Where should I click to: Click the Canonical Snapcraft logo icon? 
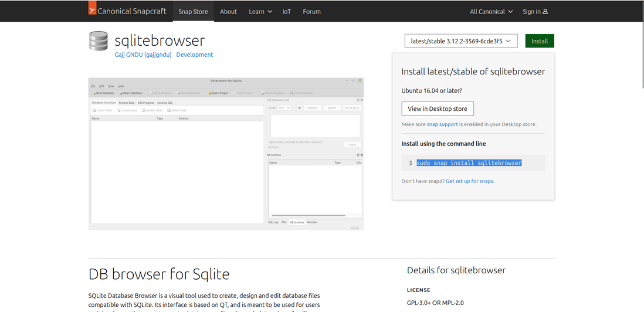[92, 9]
